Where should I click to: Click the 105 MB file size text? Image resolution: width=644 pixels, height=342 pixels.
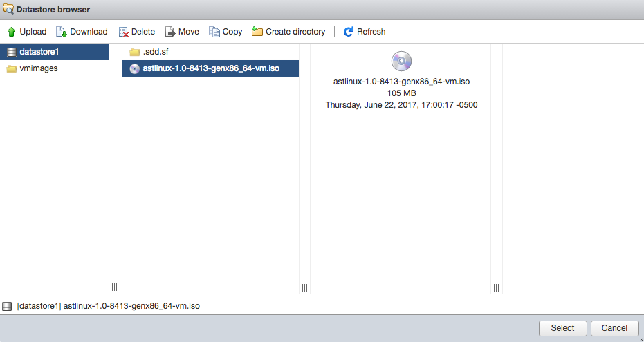pos(401,93)
